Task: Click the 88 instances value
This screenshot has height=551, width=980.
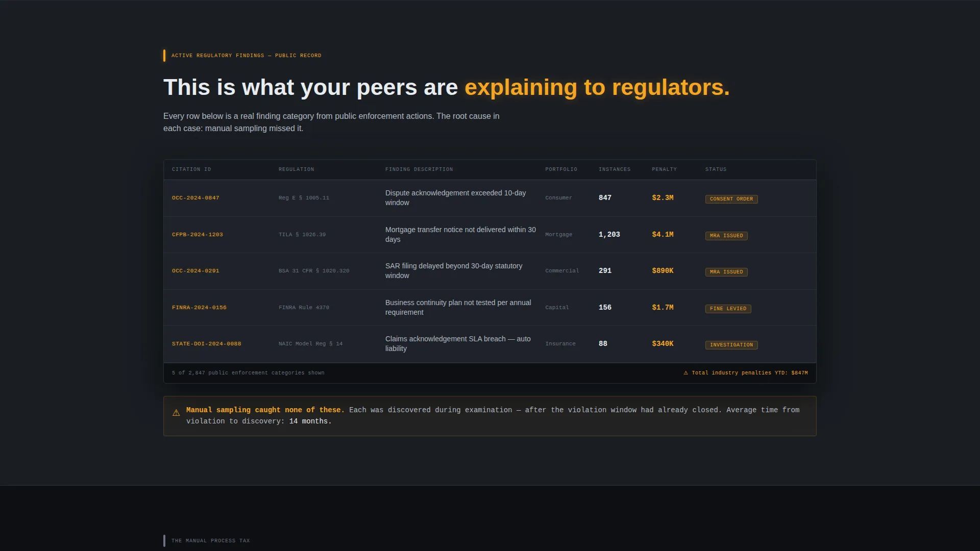Action: (603, 344)
